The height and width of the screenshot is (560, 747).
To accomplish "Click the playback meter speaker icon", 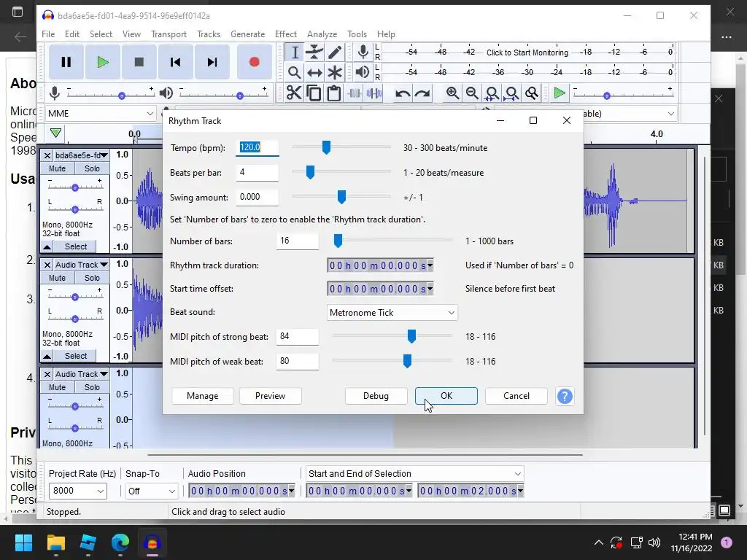I will (363, 72).
